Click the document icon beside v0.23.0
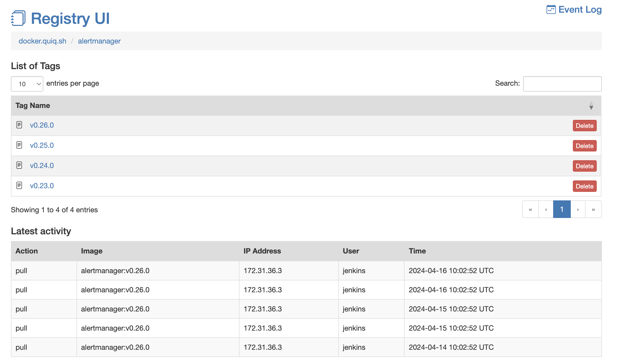The height and width of the screenshot is (364, 619). (x=19, y=186)
